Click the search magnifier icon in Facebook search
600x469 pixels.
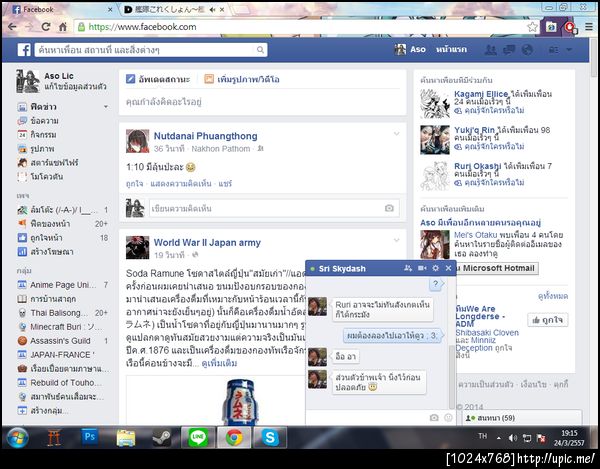[x=260, y=50]
